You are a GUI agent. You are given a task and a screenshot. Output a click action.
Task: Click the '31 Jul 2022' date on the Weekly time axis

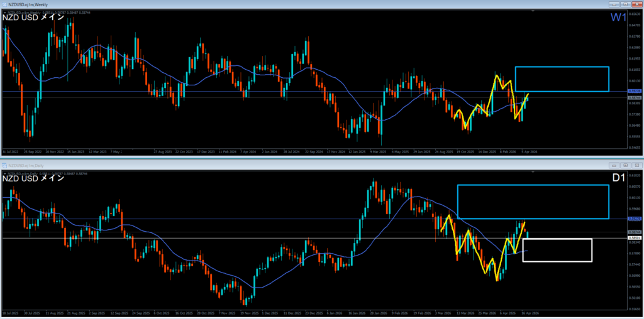10,151
